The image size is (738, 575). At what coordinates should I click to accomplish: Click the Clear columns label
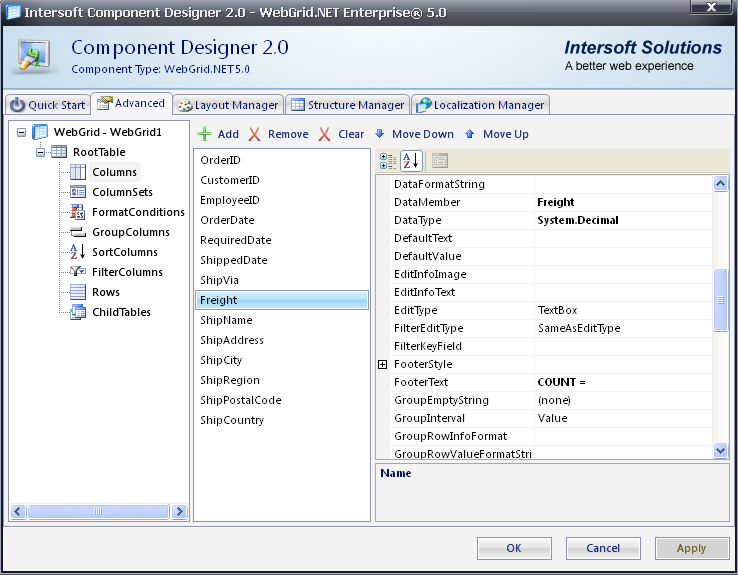click(351, 134)
